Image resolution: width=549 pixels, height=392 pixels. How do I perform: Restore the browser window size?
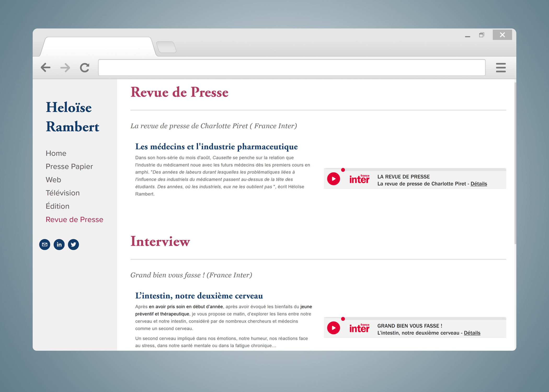pyautogui.click(x=482, y=35)
